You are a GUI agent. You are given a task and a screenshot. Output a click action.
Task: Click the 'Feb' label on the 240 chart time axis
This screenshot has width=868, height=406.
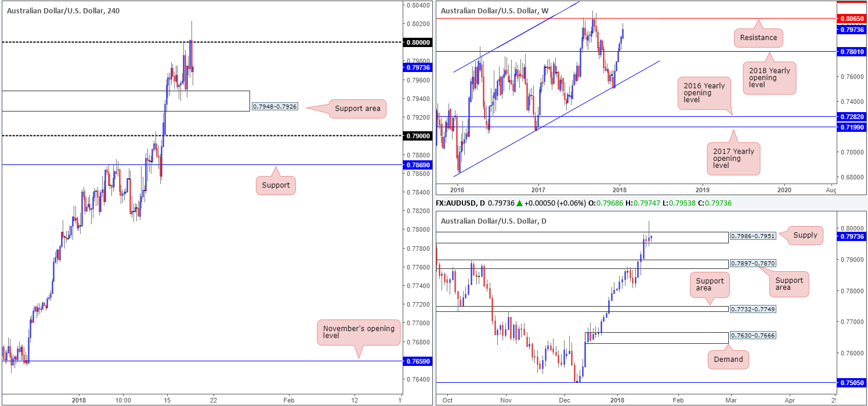(x=288, y=400)
